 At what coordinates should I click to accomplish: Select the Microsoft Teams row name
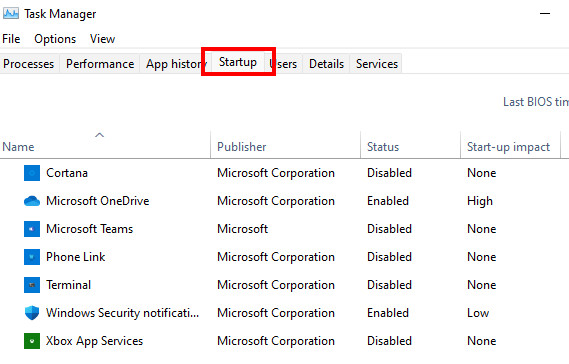pos(90,229)
